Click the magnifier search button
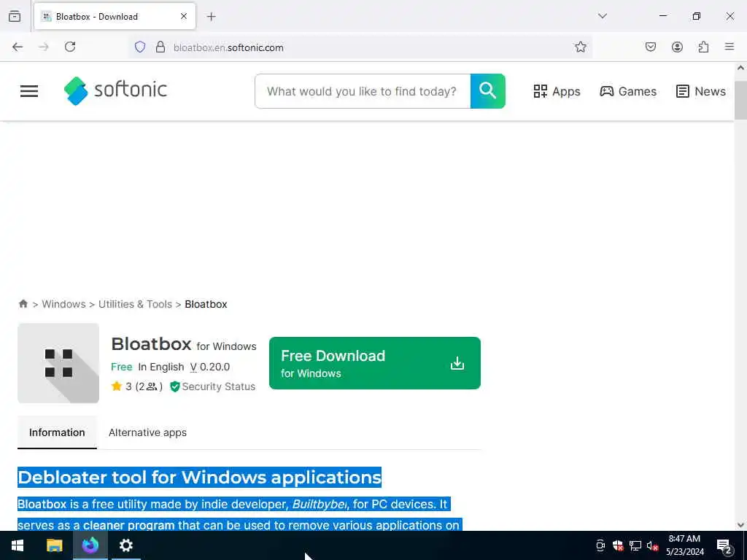 [488, 91]
